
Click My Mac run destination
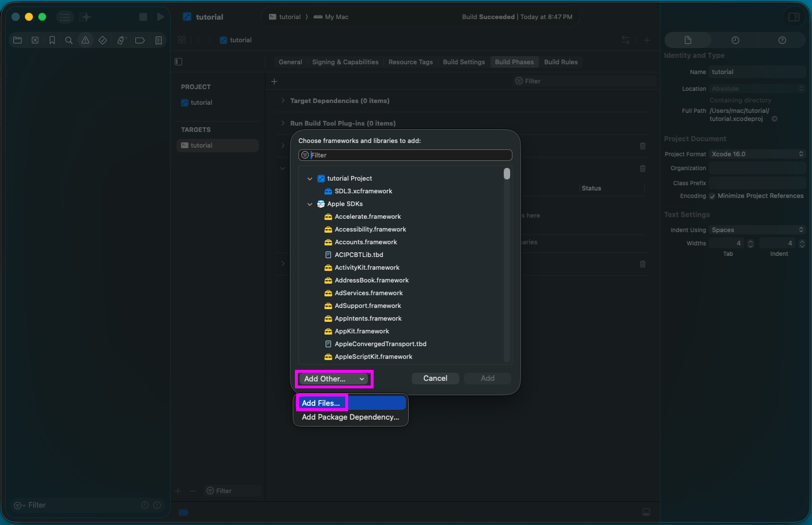[331, 17]
